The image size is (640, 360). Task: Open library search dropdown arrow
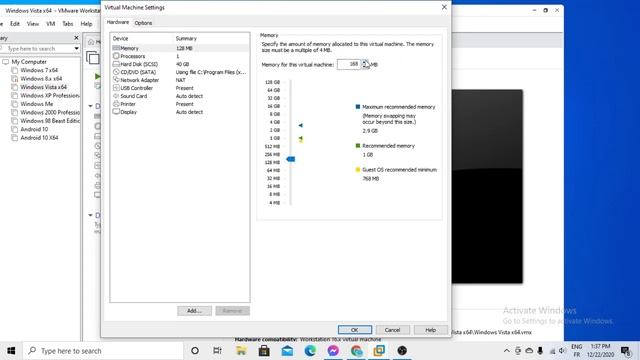pos(76,49)
